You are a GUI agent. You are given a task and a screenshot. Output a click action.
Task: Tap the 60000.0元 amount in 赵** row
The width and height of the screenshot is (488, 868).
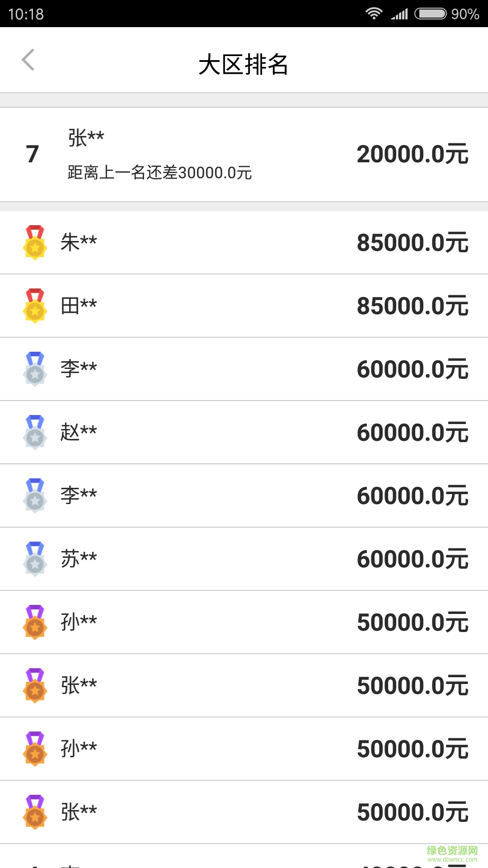(412, 433)
